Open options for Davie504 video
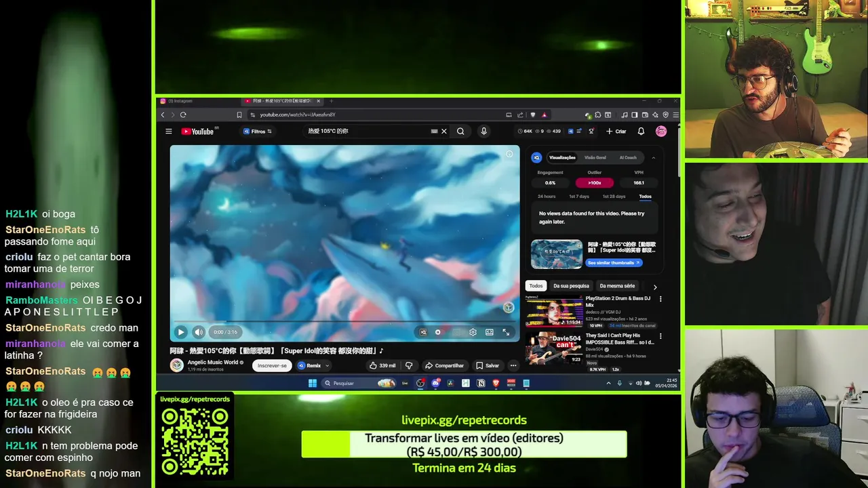The height and width of the screenshot is (488, 868). (x=660, y=336)
